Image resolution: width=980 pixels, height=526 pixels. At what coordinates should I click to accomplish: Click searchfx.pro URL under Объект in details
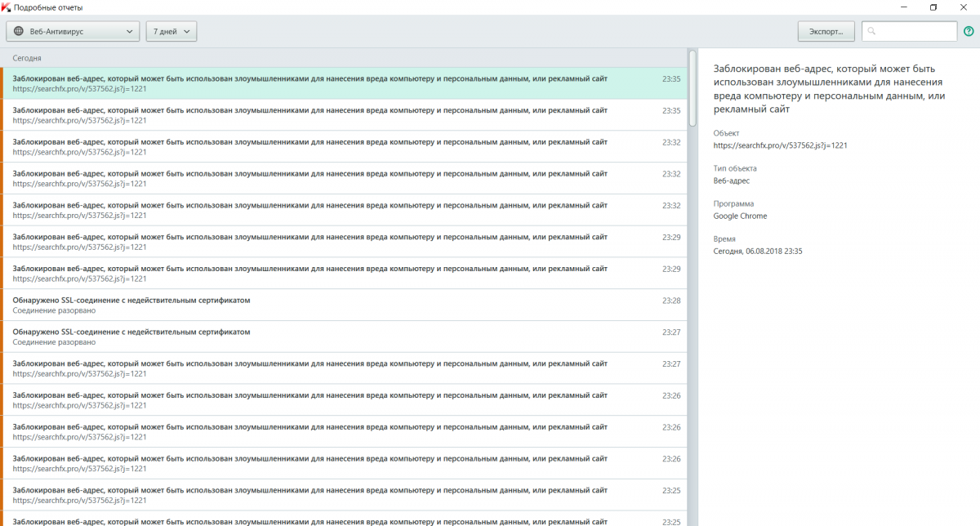[x=780, y=145]
